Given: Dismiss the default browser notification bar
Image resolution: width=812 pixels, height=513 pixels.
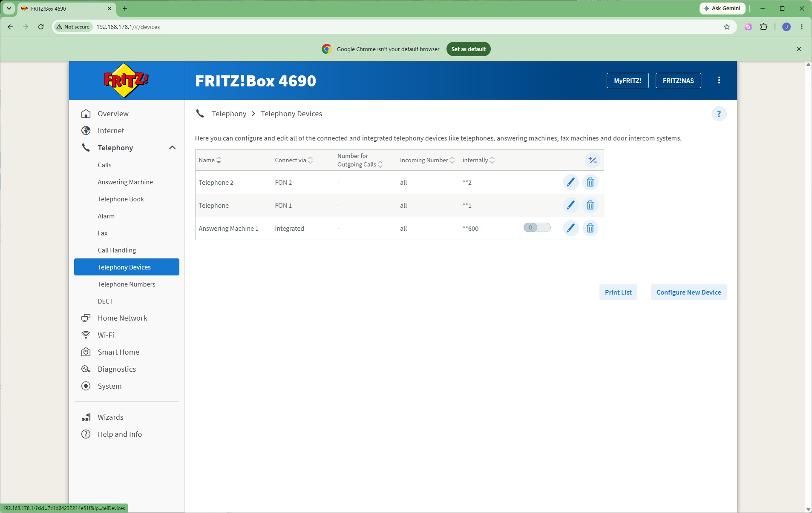Looking at the screenshot, I should click(x=799, y=49).
